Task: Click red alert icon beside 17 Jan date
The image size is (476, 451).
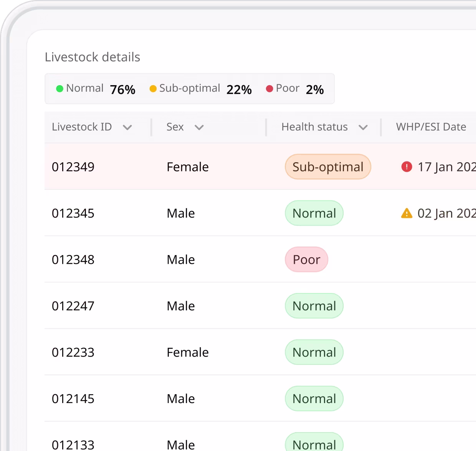Action: pyautogui.click(x=407, y=167)
